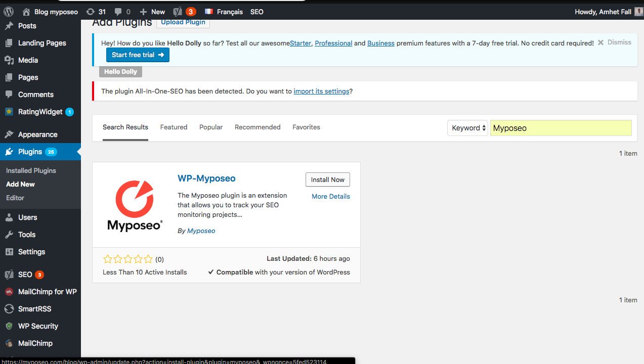644x364 pixels.
Task: Select Add New in Plugins submenu
Action: pos(20,185)
